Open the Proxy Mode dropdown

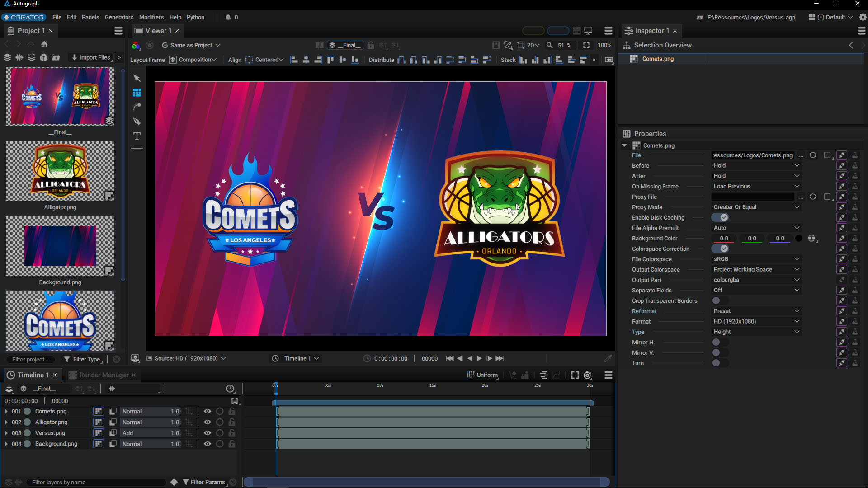click(x=756, y=207)
